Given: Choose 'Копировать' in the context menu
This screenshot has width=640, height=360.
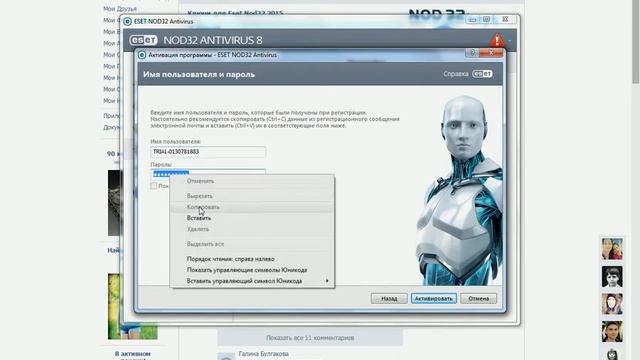Looking at the screenshot, I should (252, 207).
